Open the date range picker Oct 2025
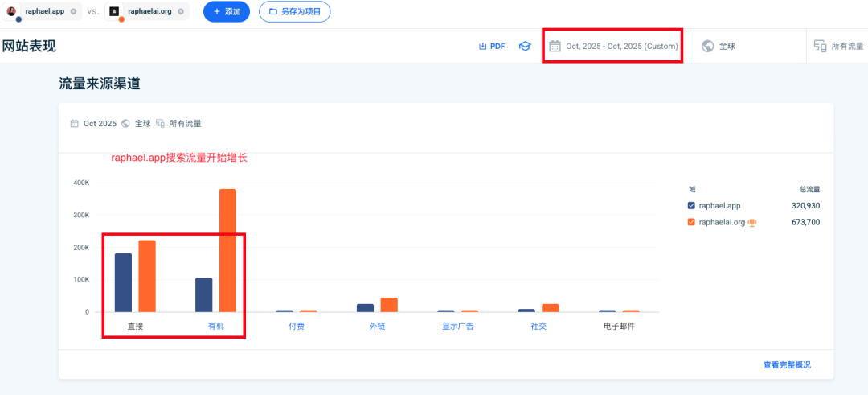 pyautogui.click(x=612, y=46)
